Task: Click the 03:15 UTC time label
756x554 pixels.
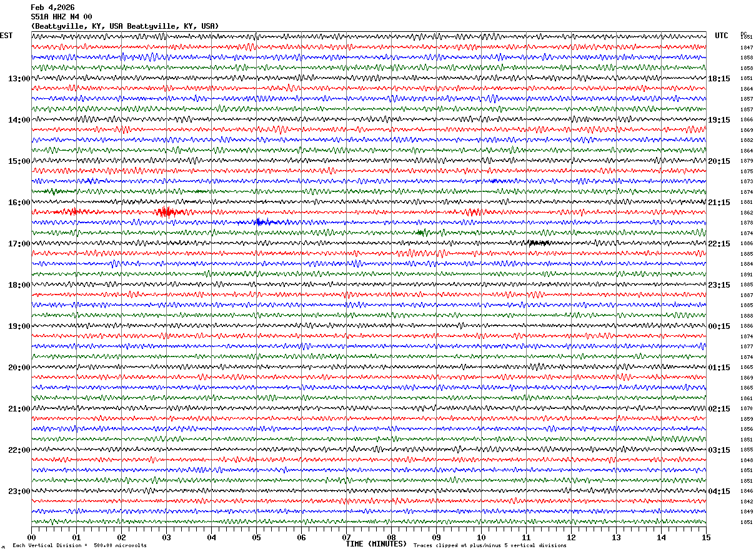Action: coord(719,450)
